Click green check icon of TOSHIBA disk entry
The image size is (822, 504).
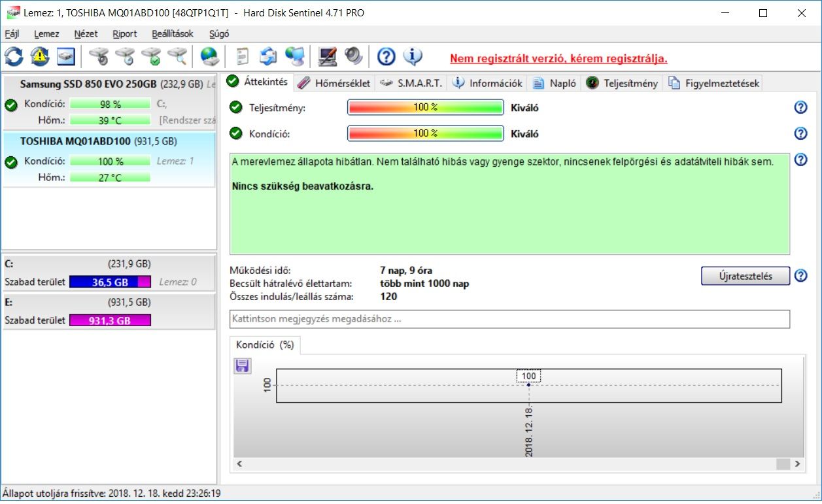tap(10, 162)
